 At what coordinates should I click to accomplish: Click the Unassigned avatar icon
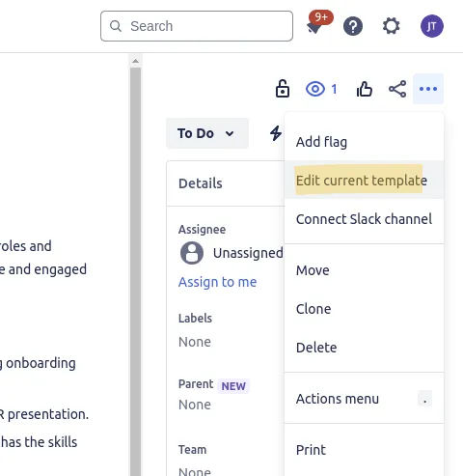[x=192, y=253]
